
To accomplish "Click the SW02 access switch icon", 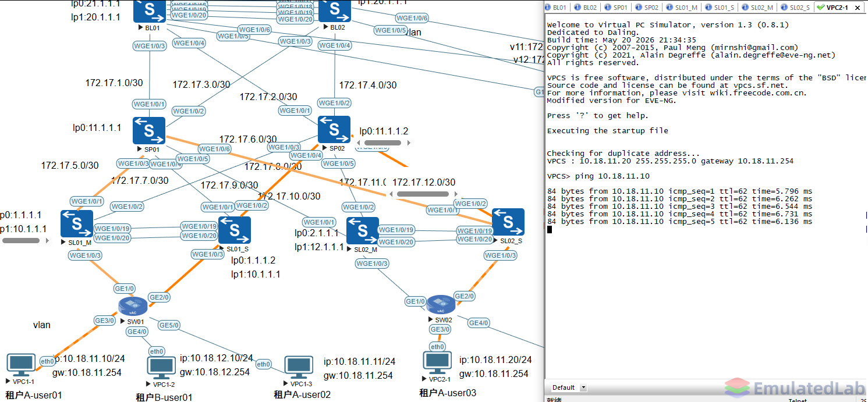I will coord(440,304).
